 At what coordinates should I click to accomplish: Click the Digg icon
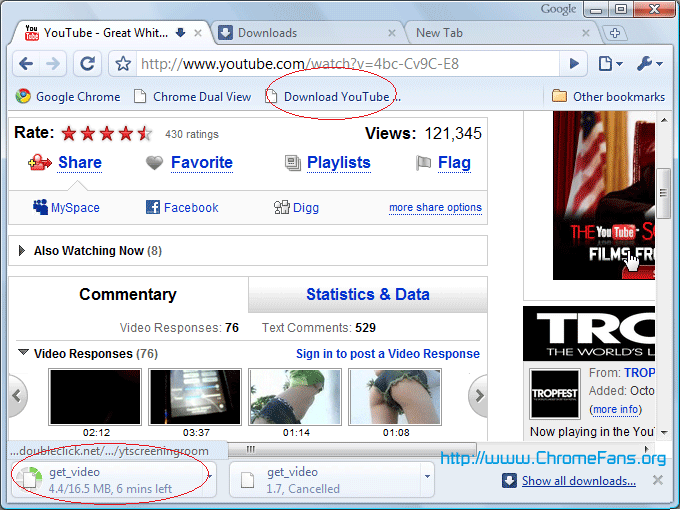pyautogui.click(x=281, y=207)
